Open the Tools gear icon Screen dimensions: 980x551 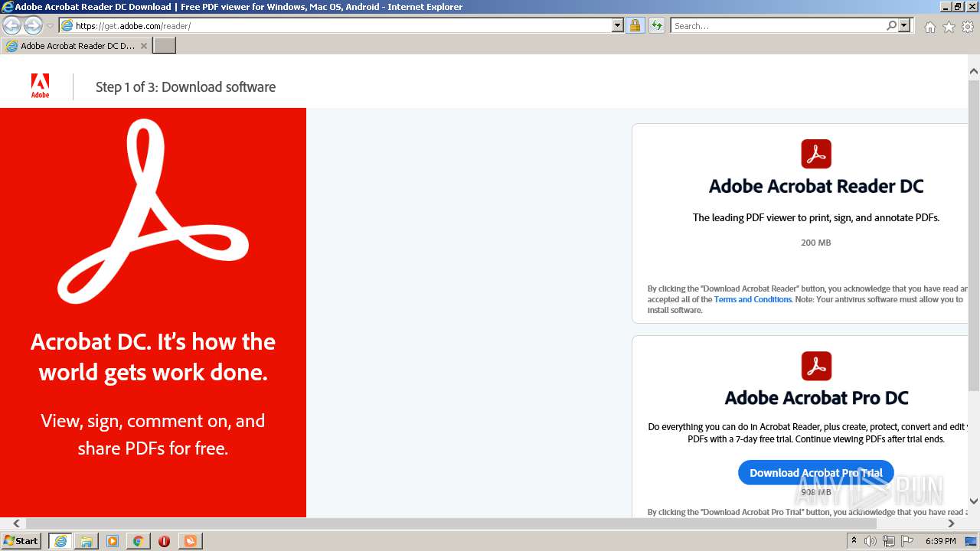pos(968,27)
